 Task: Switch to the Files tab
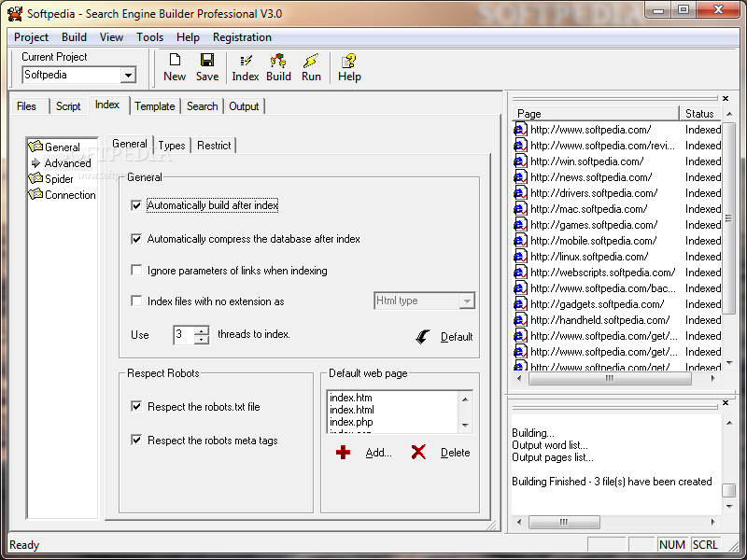click(26, 106)
